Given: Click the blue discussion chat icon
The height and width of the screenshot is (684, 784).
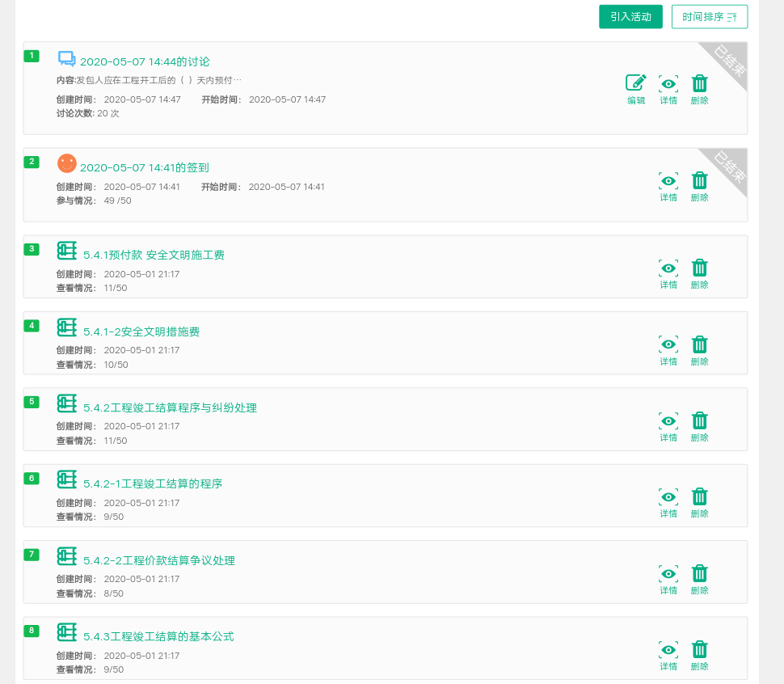Looking at the screenshot, I should [x=66, y=59].
